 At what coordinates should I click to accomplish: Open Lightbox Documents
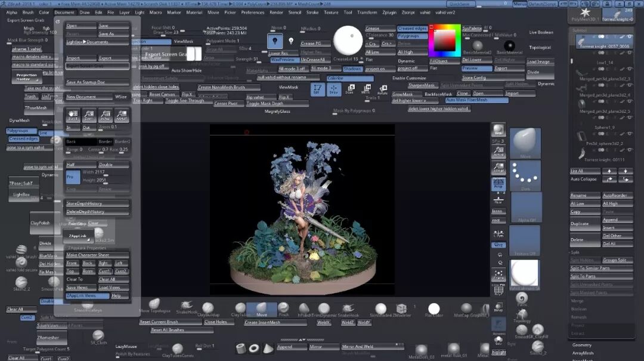coord(97,42)
